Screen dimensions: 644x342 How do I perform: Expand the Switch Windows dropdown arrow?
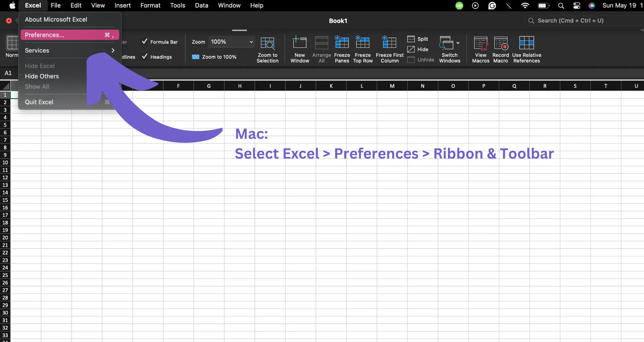(x=458, y=43)
